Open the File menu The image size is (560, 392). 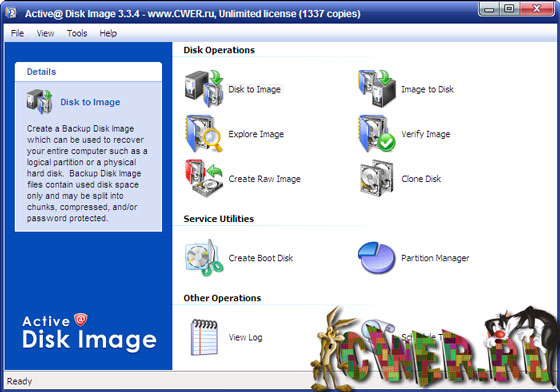[17, 33]
